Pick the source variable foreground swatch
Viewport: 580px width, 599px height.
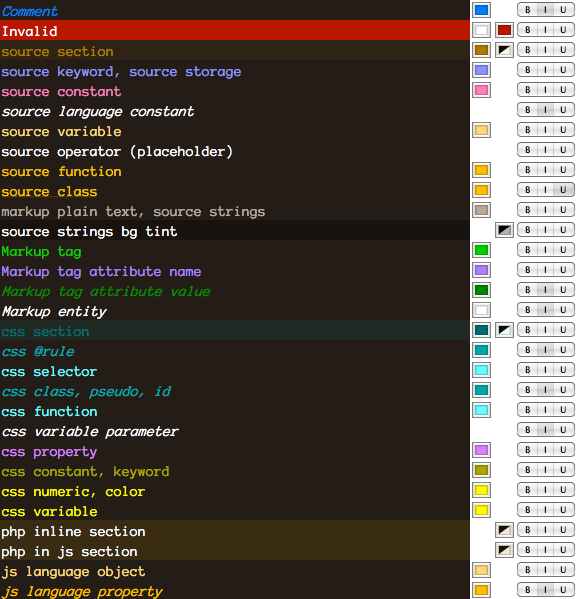coord(481,130)
